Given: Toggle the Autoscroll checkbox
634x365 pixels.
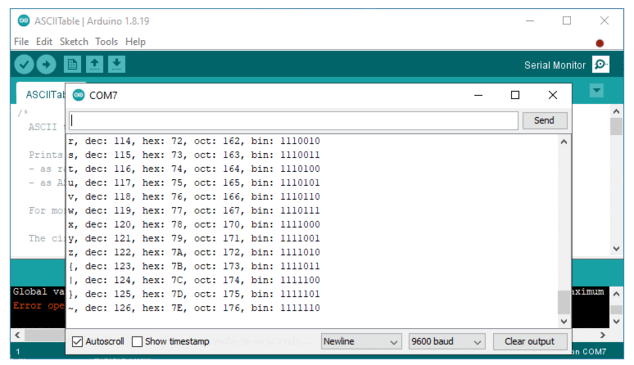Looking at the screenshot, I should pyautogui.click(x=77, y=342).
